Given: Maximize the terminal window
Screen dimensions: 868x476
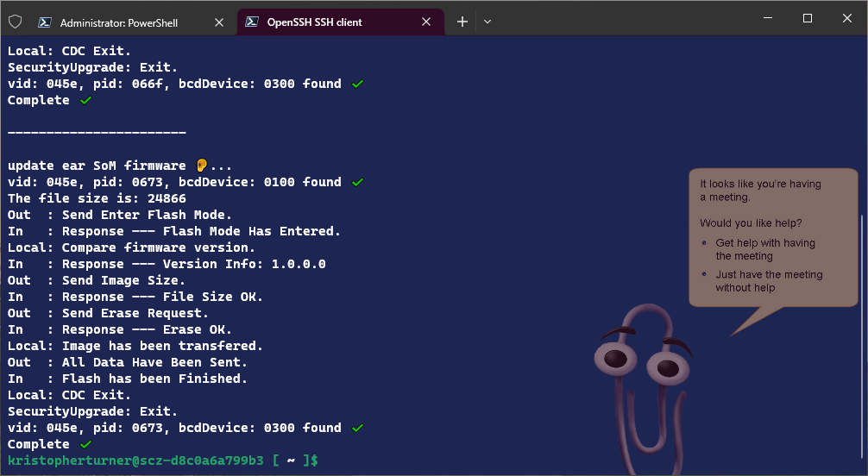Looking at the screenshot, I should coord(808,18).
